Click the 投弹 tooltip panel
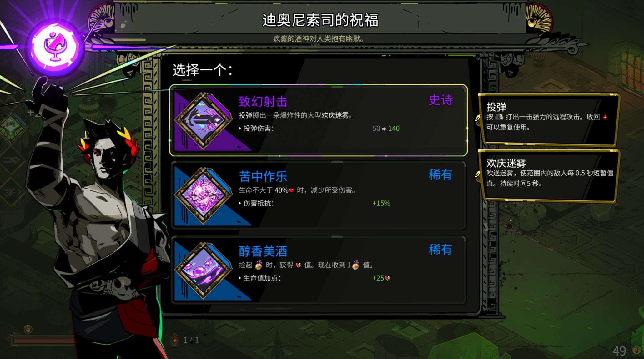Viewport: 644px width, 359px height. (549, 120)
